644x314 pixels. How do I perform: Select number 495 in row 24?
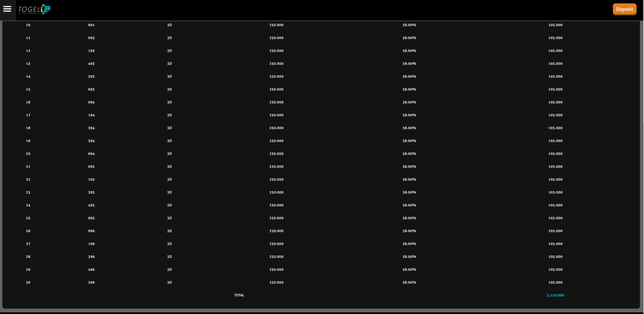(91, 205)
